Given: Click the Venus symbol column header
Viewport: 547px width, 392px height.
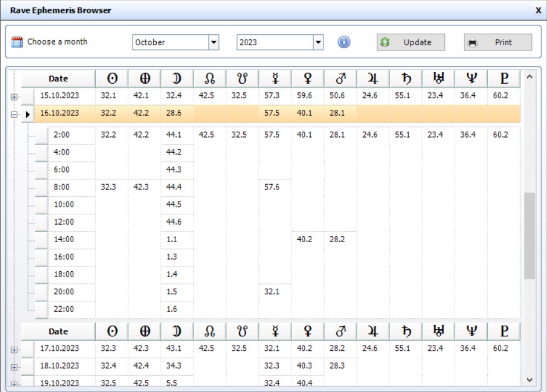Looking at the screenshot, I should pyautogui.click(x=307, y=78).
